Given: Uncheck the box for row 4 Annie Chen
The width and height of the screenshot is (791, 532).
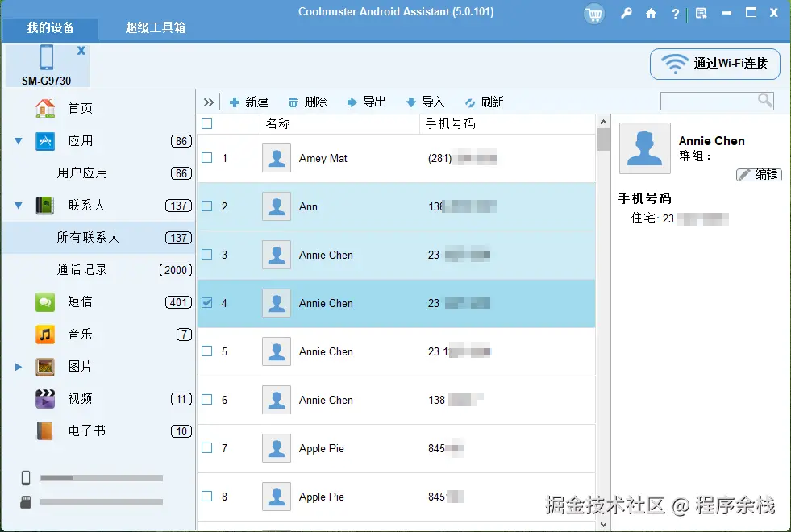Looking at the screenshot, I should [207, 303].
